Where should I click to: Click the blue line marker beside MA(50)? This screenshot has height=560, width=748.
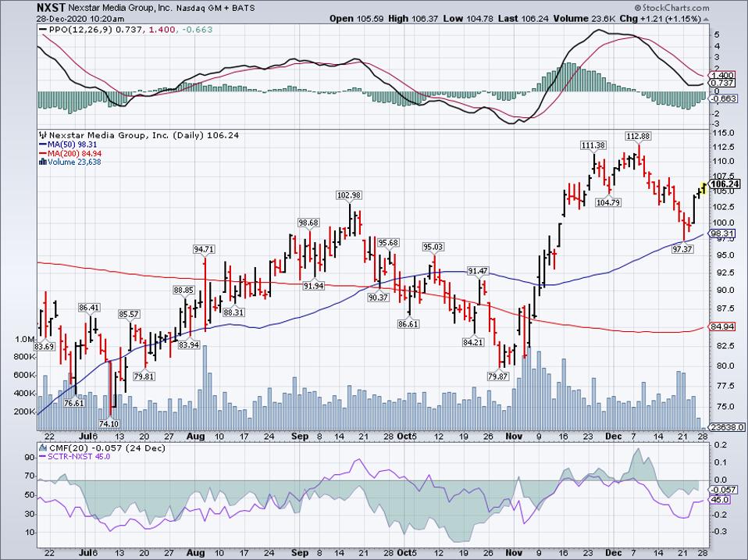43,144
